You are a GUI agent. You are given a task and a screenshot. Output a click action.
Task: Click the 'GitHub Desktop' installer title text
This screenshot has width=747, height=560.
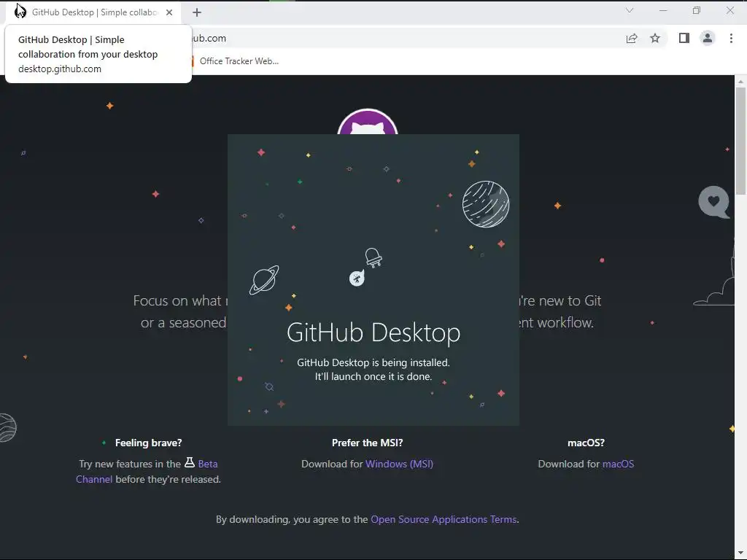[373, 332]
